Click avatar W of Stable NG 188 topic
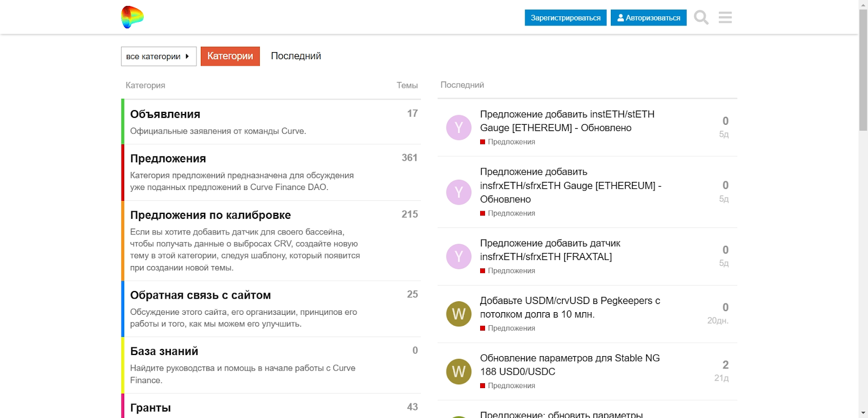 459,371
